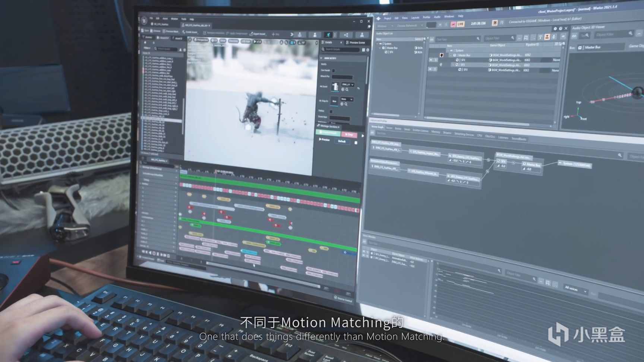Select the Voices Graph tab in the Advanced Profiler
This screenshot has width=644, height=362.
tap(377, 127)
